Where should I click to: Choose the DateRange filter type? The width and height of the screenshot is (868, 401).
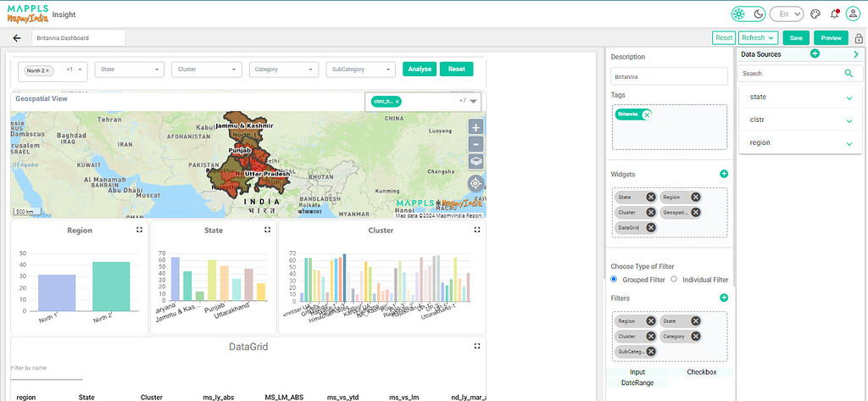(x=637, y=382)
